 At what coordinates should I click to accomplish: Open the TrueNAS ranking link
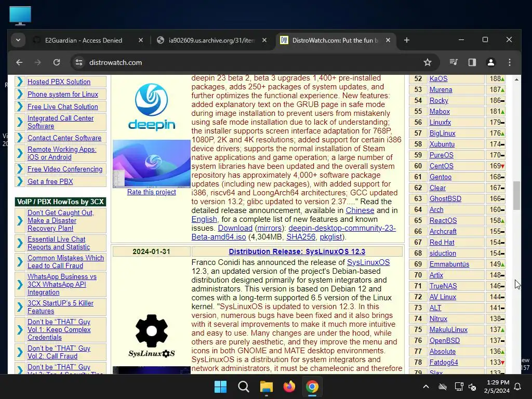[443, 286]
